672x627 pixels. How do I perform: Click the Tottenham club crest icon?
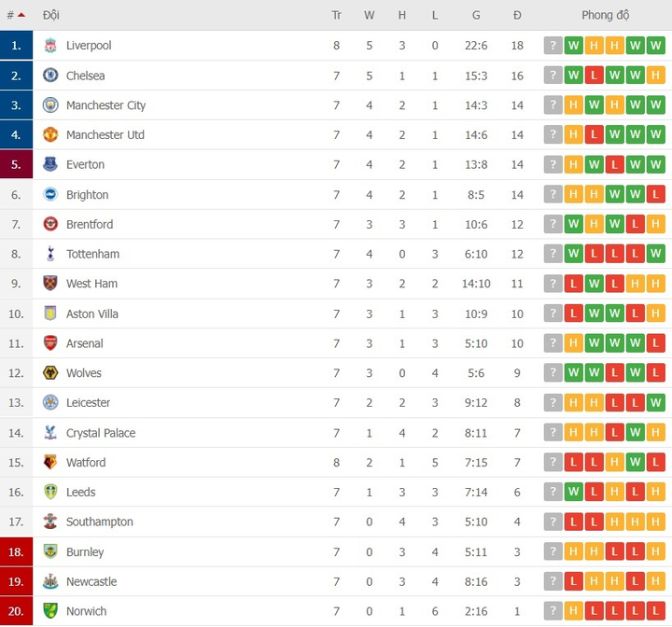point(50,254)
